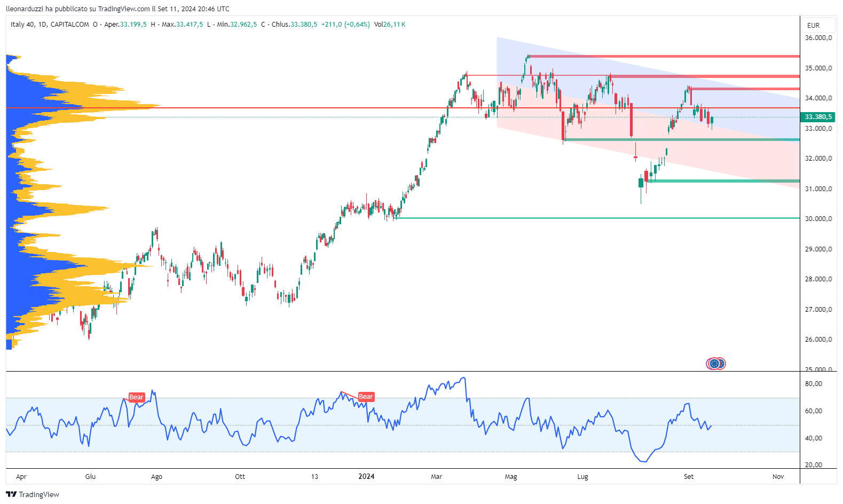Image resolution: width=843 pixels, height=504 pixels.
Task: Click the fully visible EU flag event marker
Action: pos(713,364)
